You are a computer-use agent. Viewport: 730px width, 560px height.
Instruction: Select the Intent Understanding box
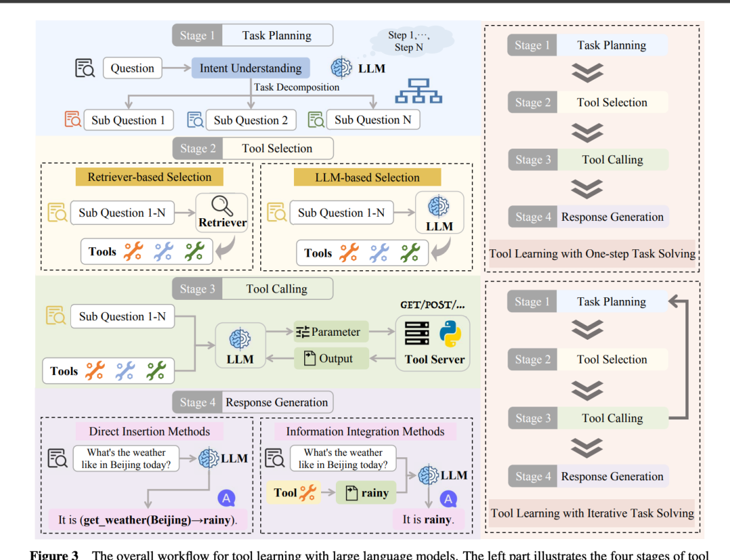(250, 68)
